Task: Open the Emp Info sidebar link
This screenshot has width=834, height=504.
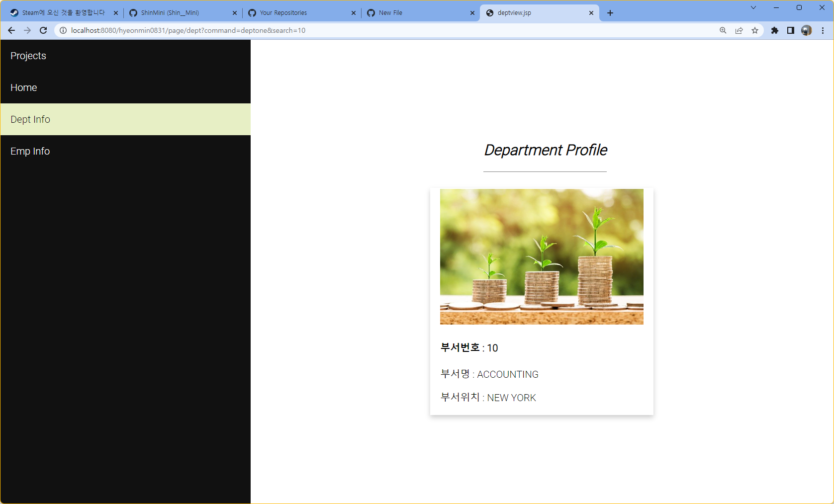Action: pos(30,151)
